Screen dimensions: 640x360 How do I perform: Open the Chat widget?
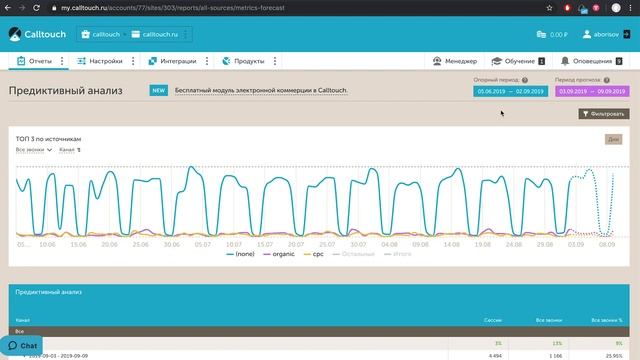22,345
